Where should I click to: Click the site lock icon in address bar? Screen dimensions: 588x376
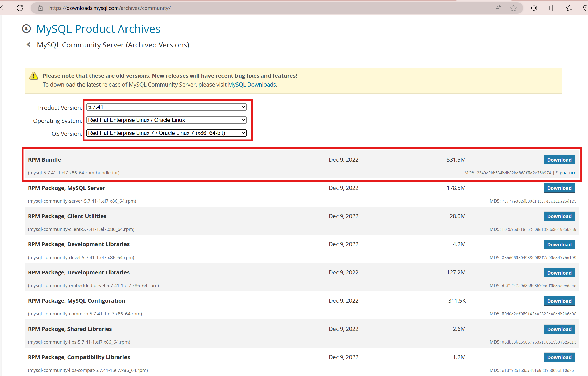coord(40,8)
